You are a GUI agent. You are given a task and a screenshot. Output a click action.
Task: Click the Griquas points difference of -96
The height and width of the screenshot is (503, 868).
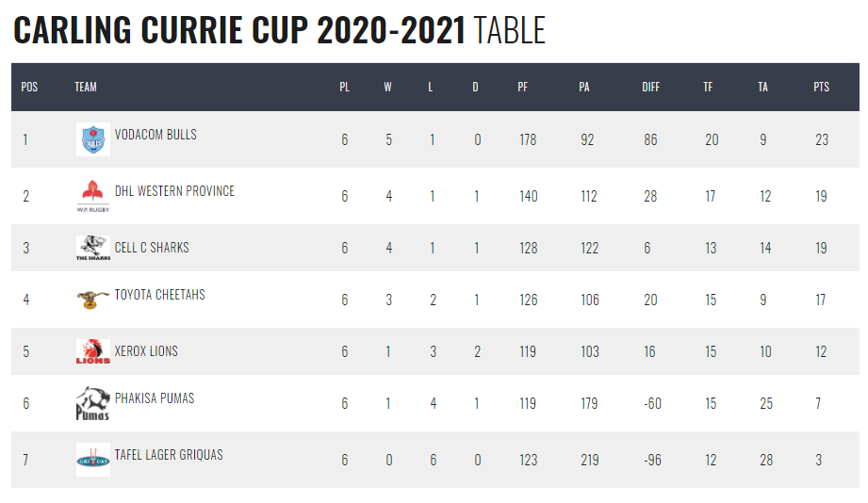[651, 460]
